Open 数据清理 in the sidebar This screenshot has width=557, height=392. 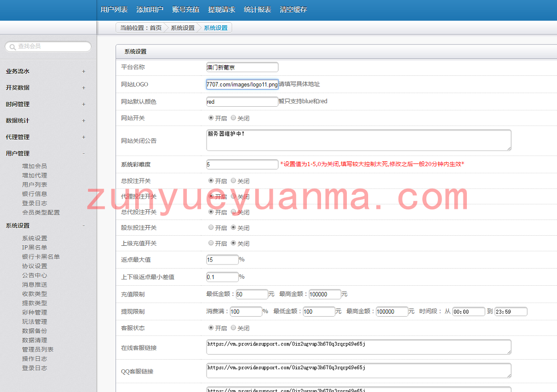pyautogui.click(x=34, y=340)
